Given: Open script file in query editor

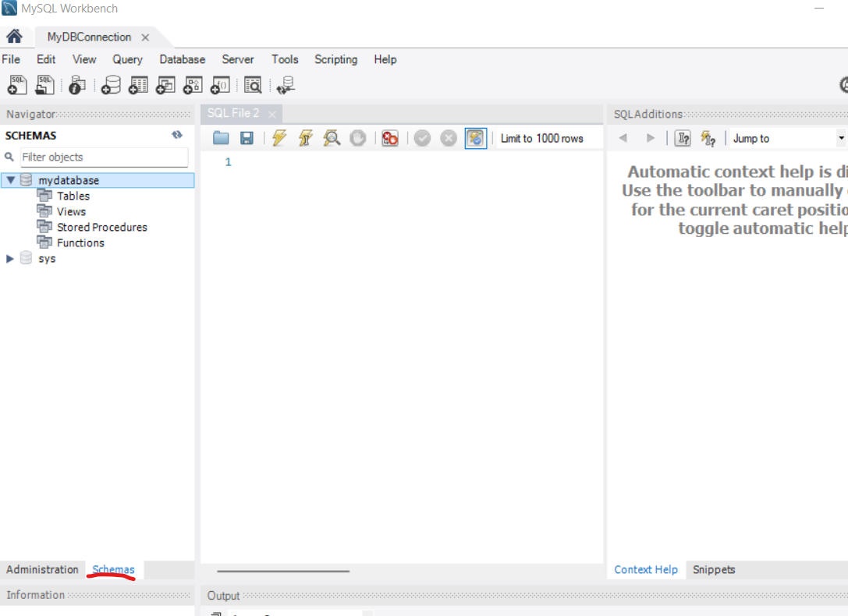Looking at the screenshot, I should [221, 138].
